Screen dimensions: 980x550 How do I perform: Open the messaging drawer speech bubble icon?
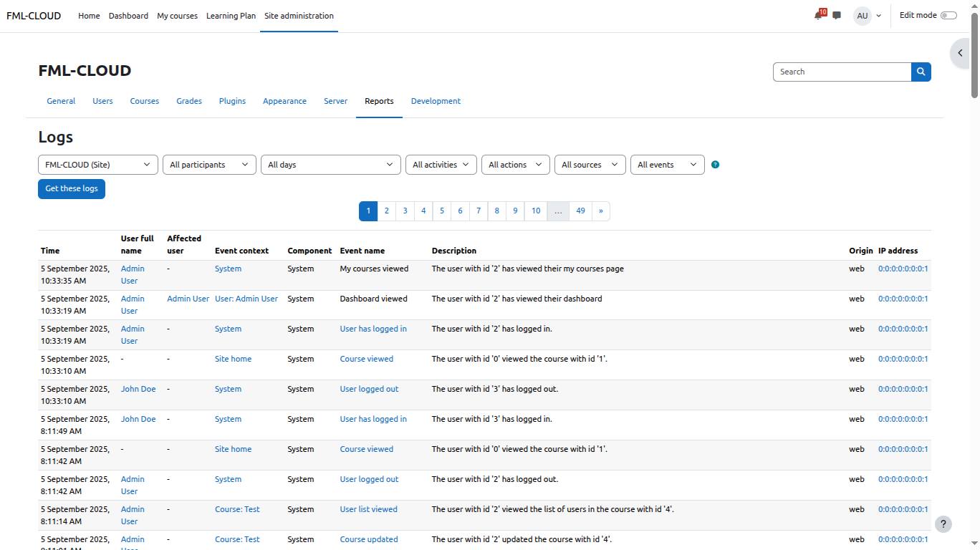point(837,15)
